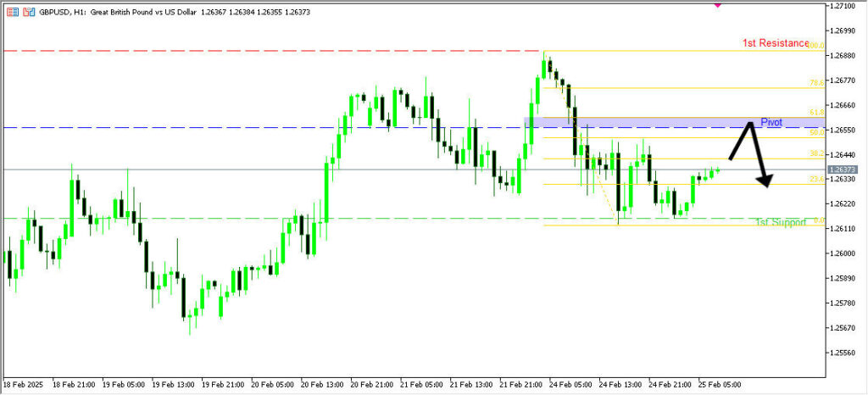Select the 61.8 Fibonacci level label

(816, 113)
